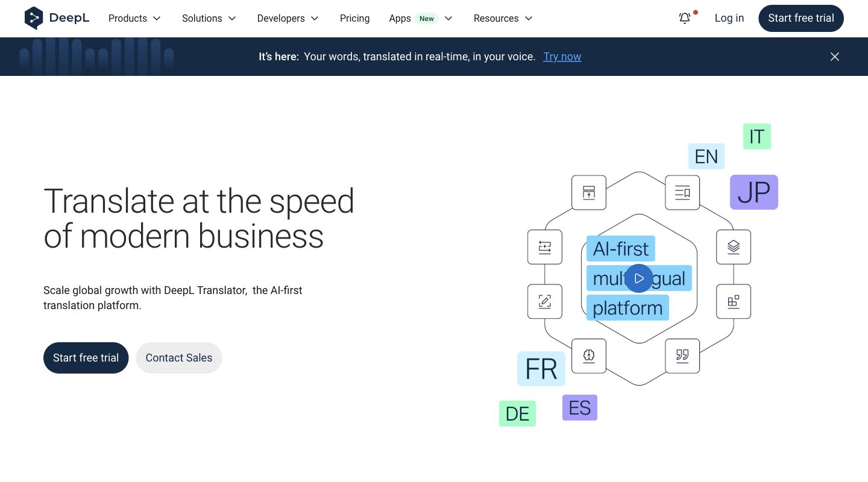Click the "Translate at the speed of modern business" heading

[199, 218]
